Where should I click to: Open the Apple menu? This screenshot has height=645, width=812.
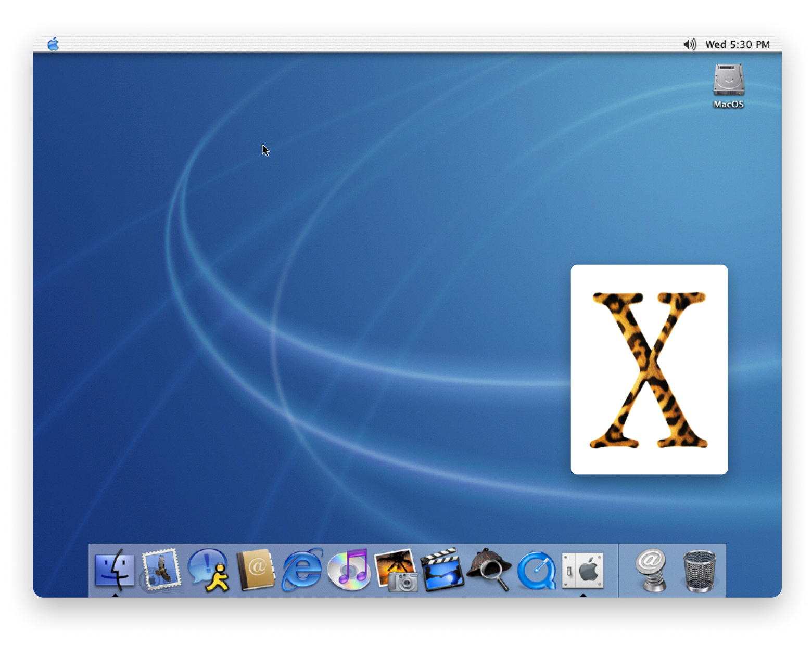pos(53,44)
